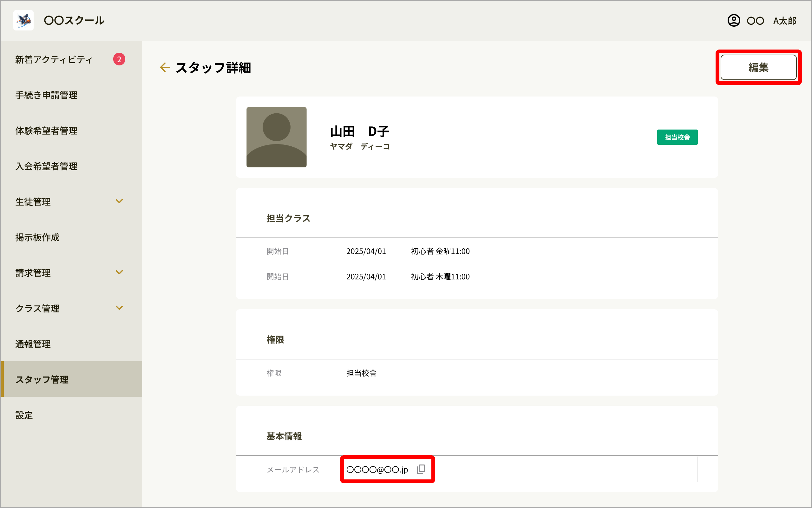Click the green 担当校舎 badge
The height and width of the screenshot is (508, 812).
coord(677,137)
